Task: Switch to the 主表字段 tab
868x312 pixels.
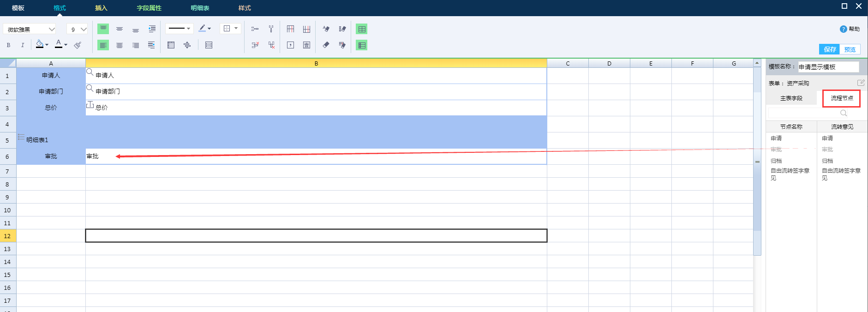Action: (x=791, y=98)
